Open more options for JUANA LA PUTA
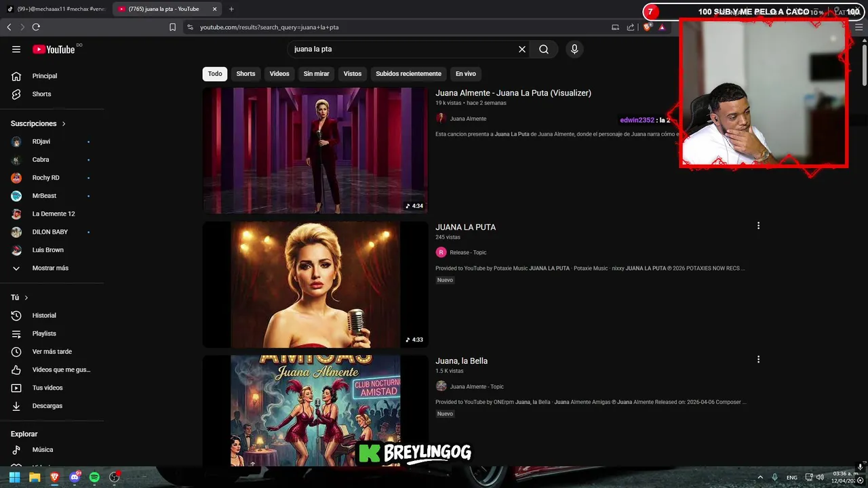 758,226
